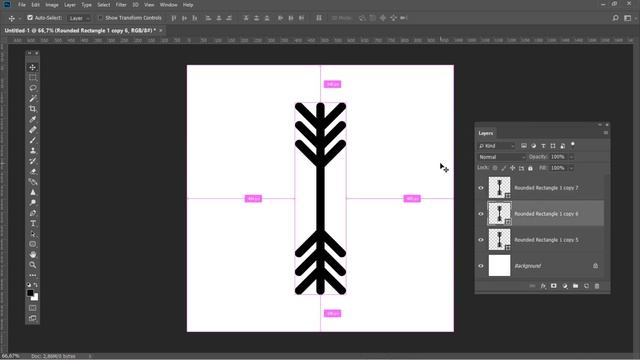Toggle Quick Mask mode
Screen dimensions: 640x360
point(33,308)
